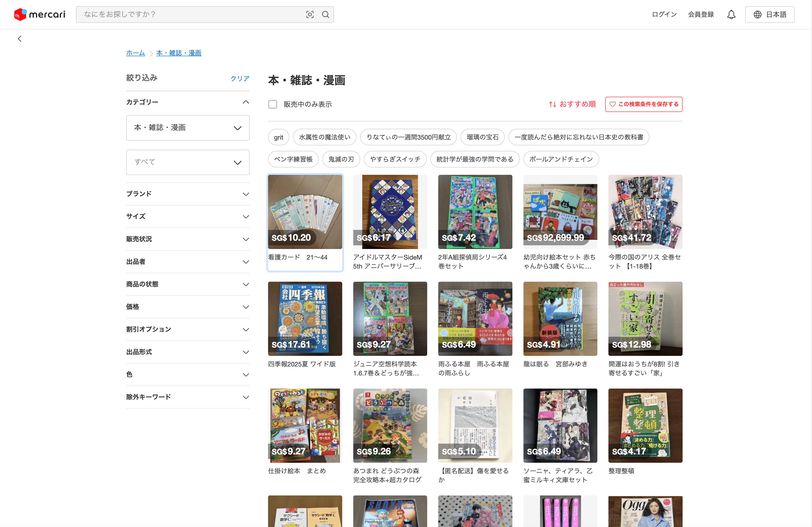The width and height of the screenshot is (812, 527).
Task: Open 看護カード 21〜44 listing thumbnail
Action: pos(305,212)
